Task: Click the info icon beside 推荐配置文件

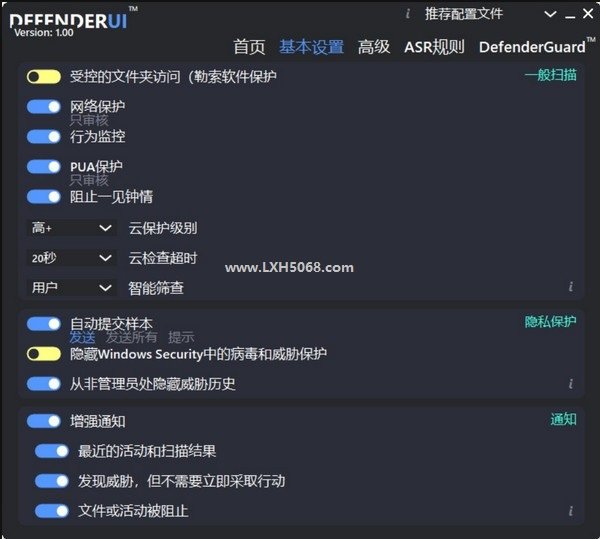Action: click(x=408, y=14)
